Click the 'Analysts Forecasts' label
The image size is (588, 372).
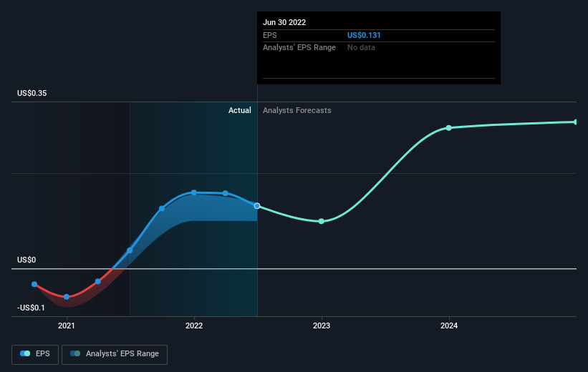tap(297, 110)
